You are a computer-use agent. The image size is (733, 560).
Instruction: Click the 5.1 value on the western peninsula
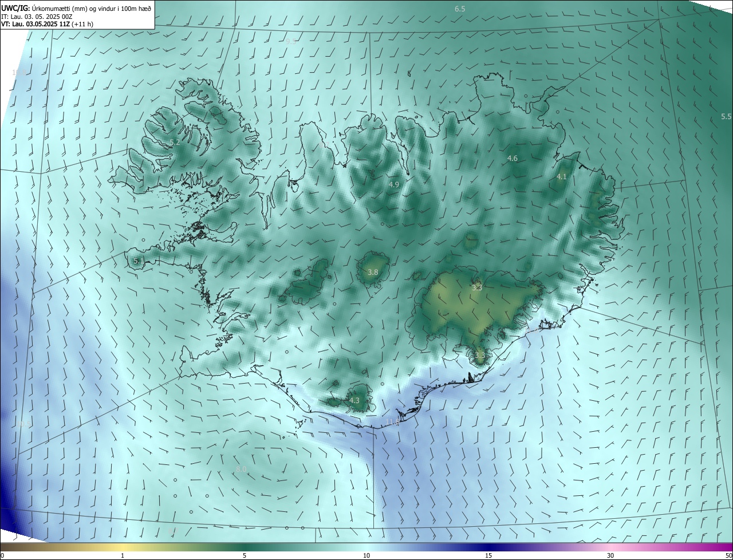[x=139, y=261]
